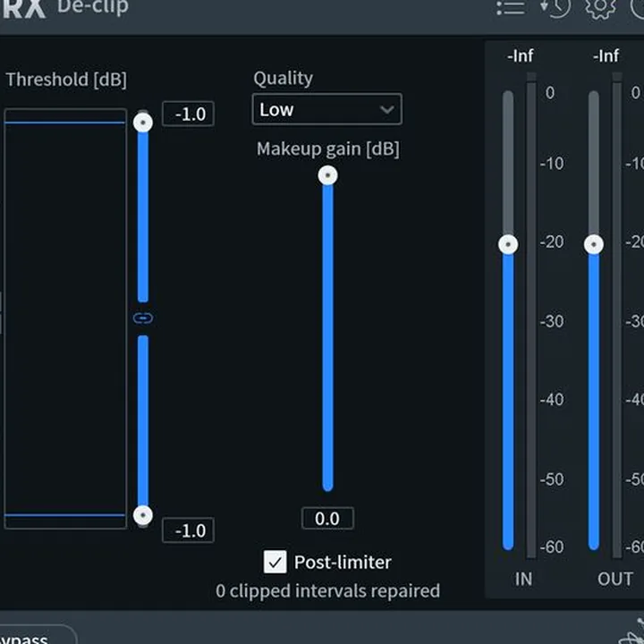Grab the upper threshold slider handle
Screen dimensions: 644x644
(x=143, y=123)
